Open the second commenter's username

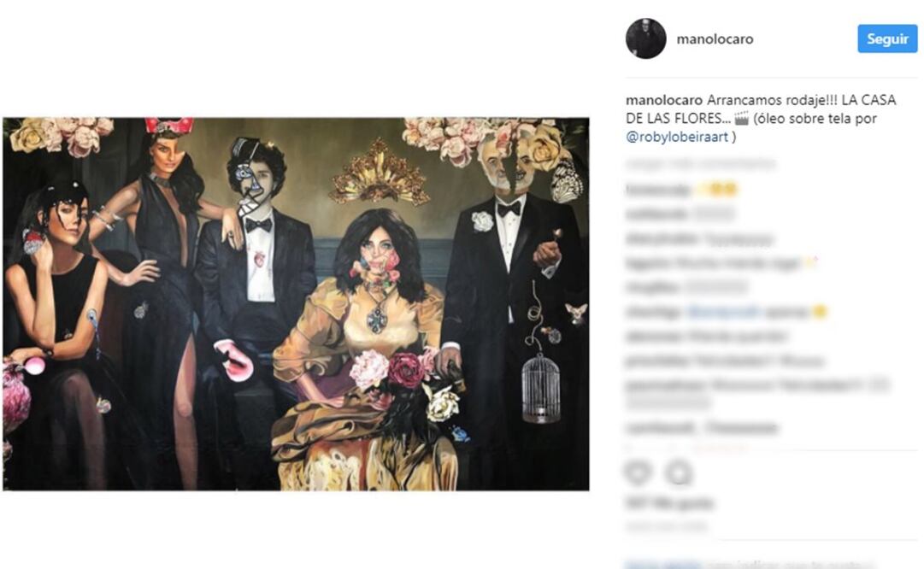click(656, 214)
